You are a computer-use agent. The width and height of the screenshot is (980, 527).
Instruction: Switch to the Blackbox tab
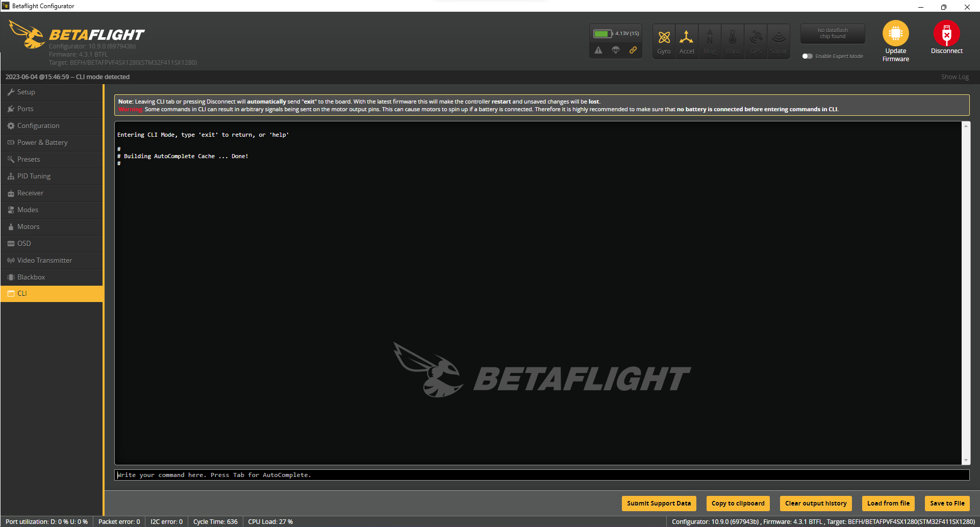tap(52, 277)
